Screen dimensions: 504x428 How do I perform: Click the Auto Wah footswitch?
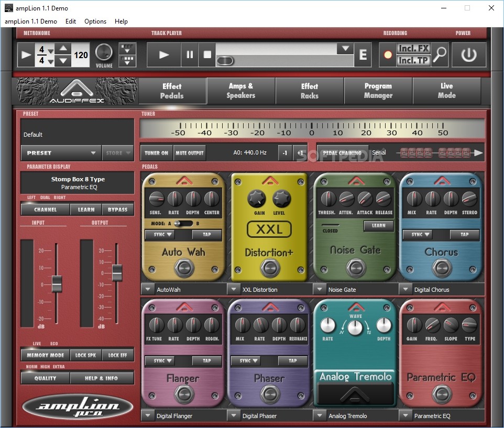pyautogui.click(x=184, y=268)
